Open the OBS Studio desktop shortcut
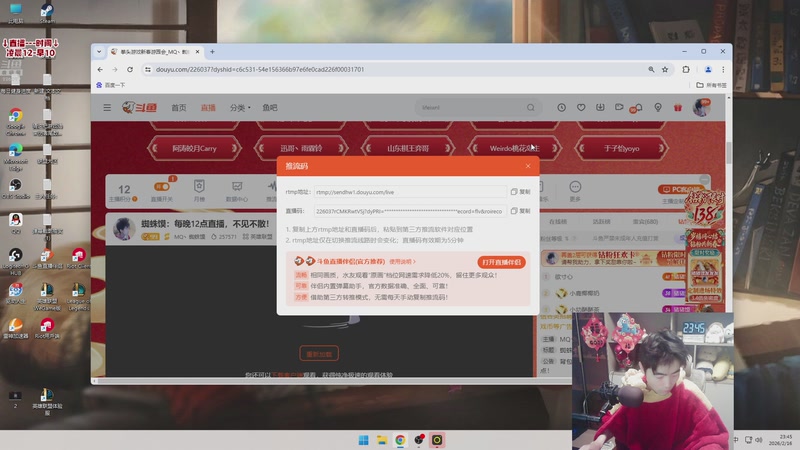This screenshot has height=450, width=800. tap(15, 188)
